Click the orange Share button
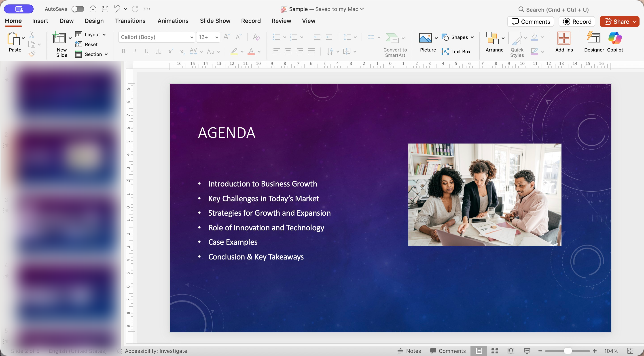The image size is (644, 356). click(617, 21)
